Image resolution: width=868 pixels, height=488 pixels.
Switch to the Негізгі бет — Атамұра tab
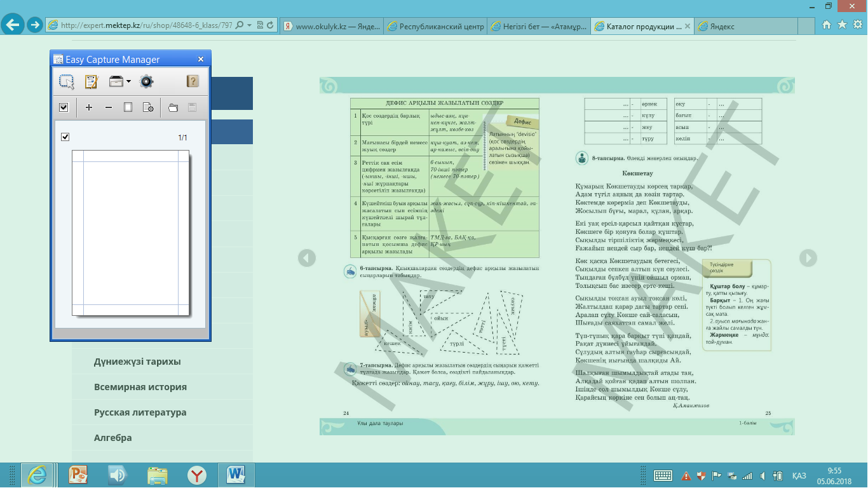click(539, 26)
